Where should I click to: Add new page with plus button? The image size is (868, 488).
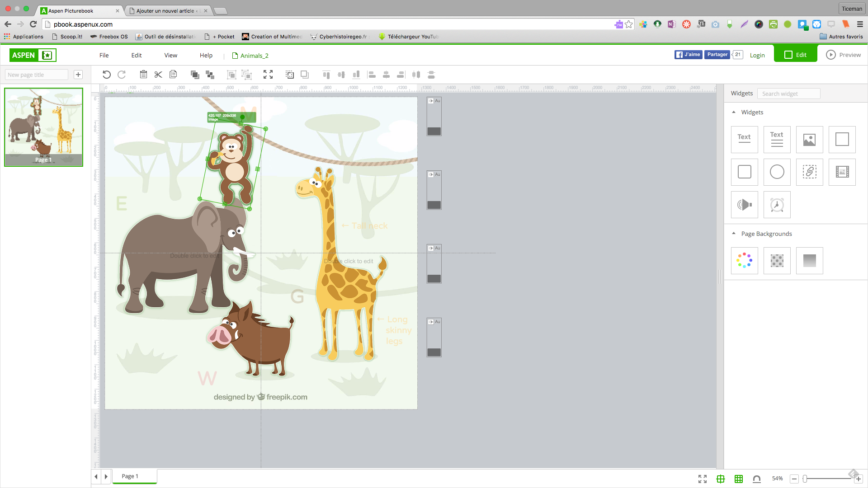(x=78, y=75)
